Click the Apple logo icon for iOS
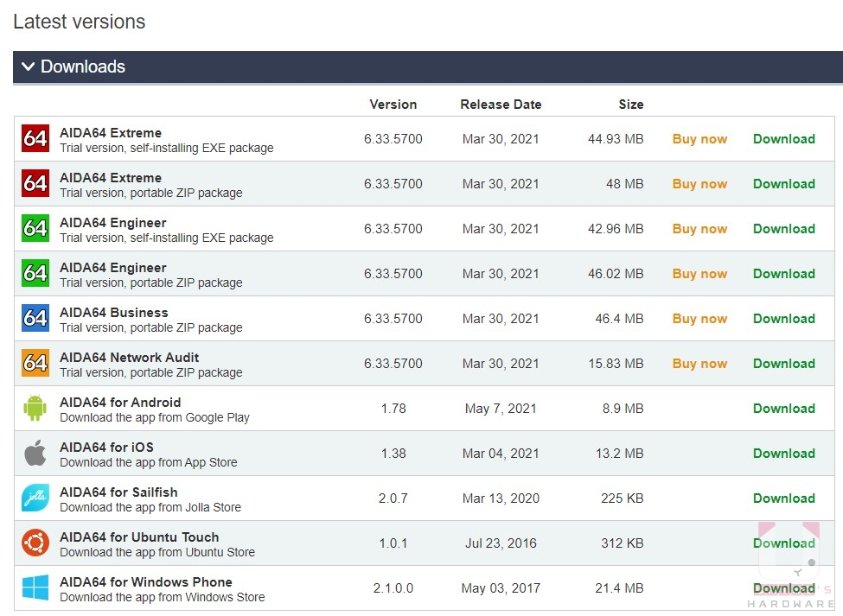 [x=35, y=453]
